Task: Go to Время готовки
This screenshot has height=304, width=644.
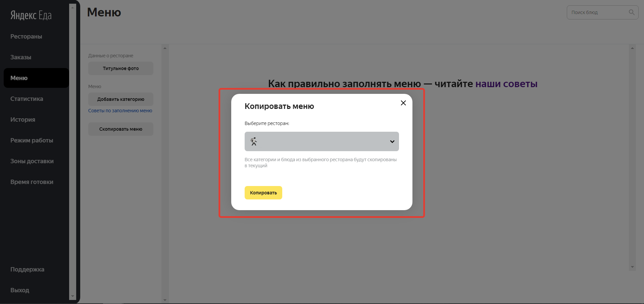Action: click(x=32, y=182)
